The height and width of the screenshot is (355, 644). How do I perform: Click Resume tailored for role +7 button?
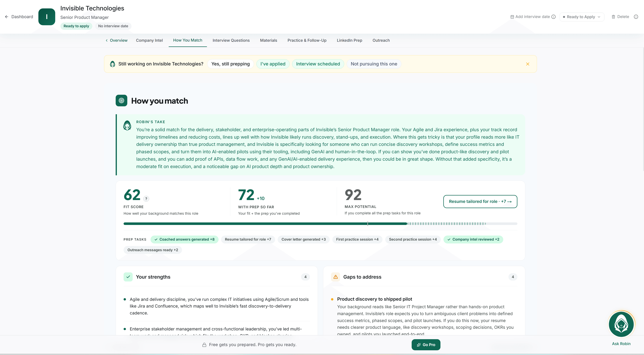tap(480, 201)
